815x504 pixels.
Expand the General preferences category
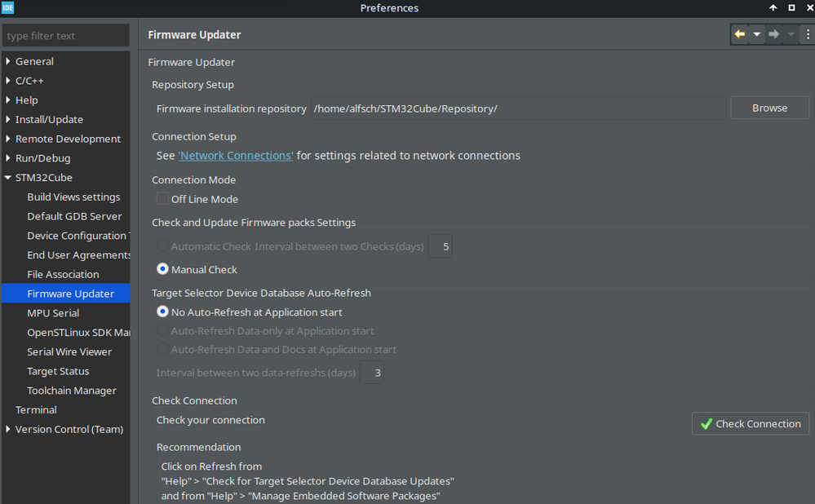pyautogui.click(x=8, y=61)
